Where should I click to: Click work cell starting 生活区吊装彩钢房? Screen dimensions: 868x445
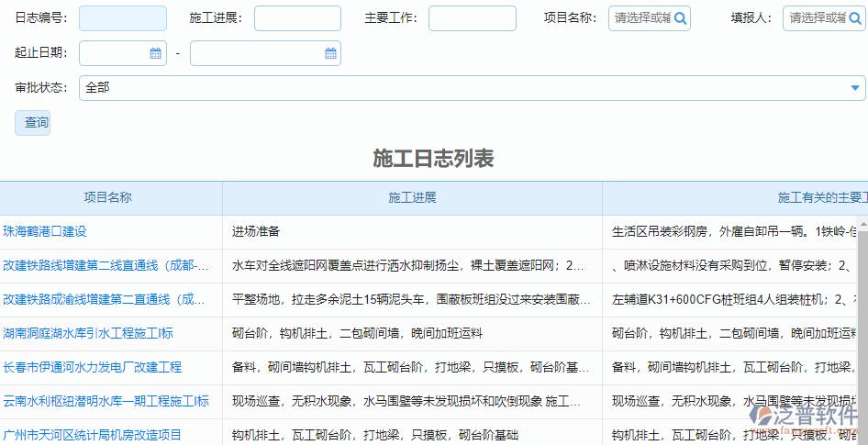(730, 232)
